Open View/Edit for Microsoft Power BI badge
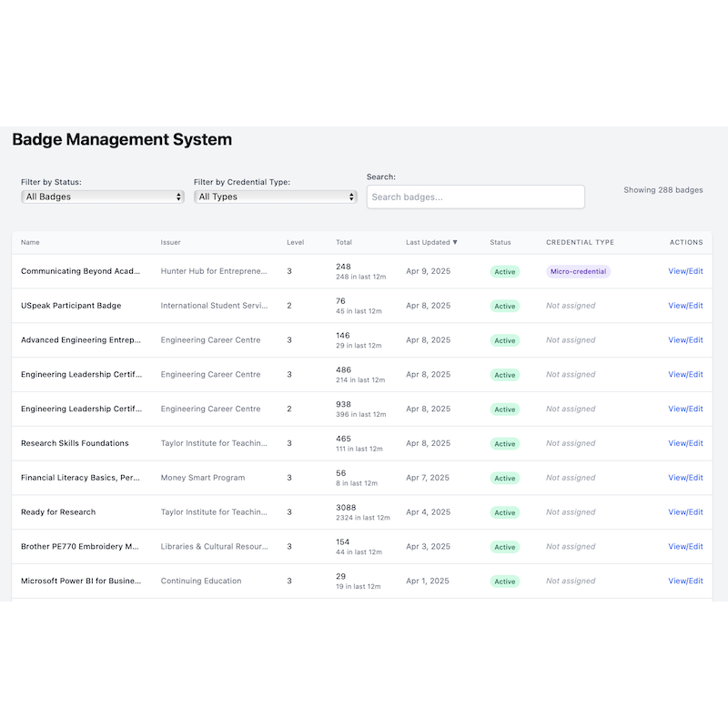 click(685, 581)
